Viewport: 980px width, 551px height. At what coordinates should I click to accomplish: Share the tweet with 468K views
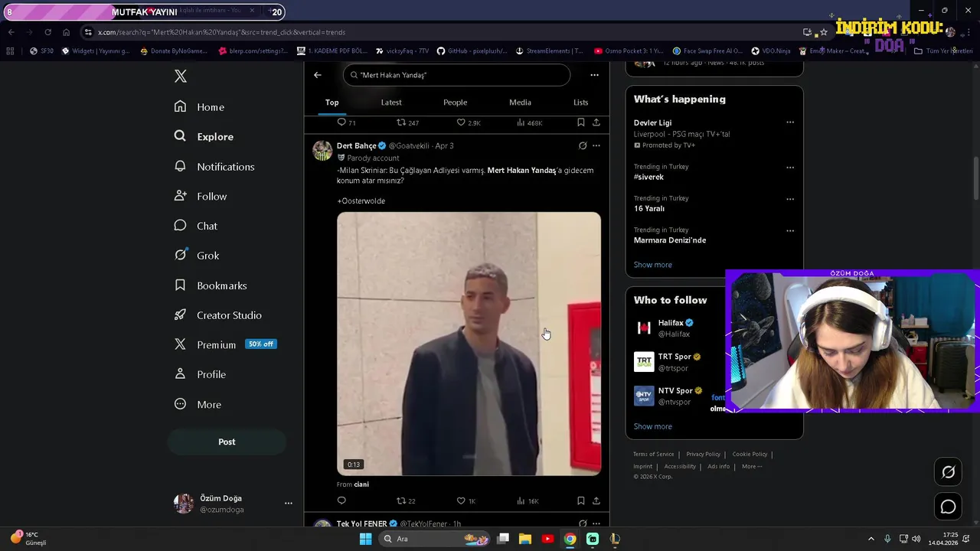[x=596, y=122]
